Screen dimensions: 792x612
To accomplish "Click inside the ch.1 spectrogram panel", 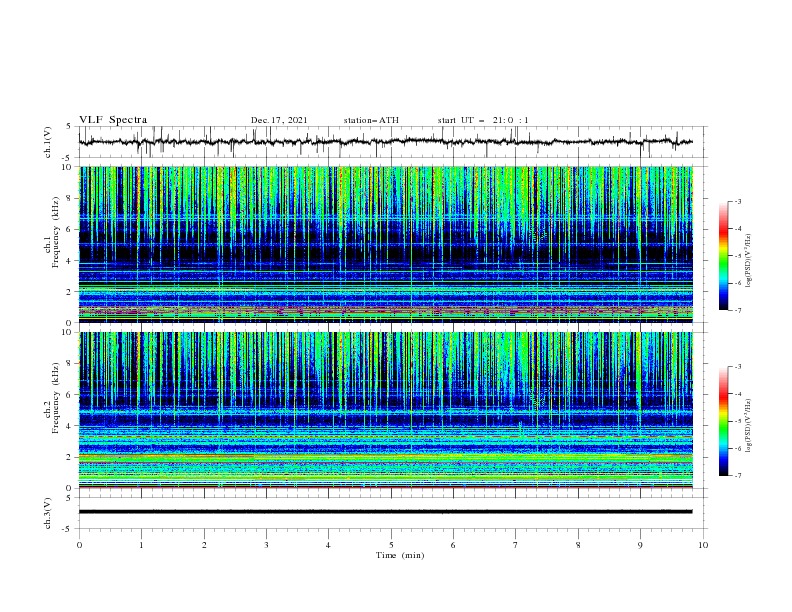I will (x=386, y=244).
